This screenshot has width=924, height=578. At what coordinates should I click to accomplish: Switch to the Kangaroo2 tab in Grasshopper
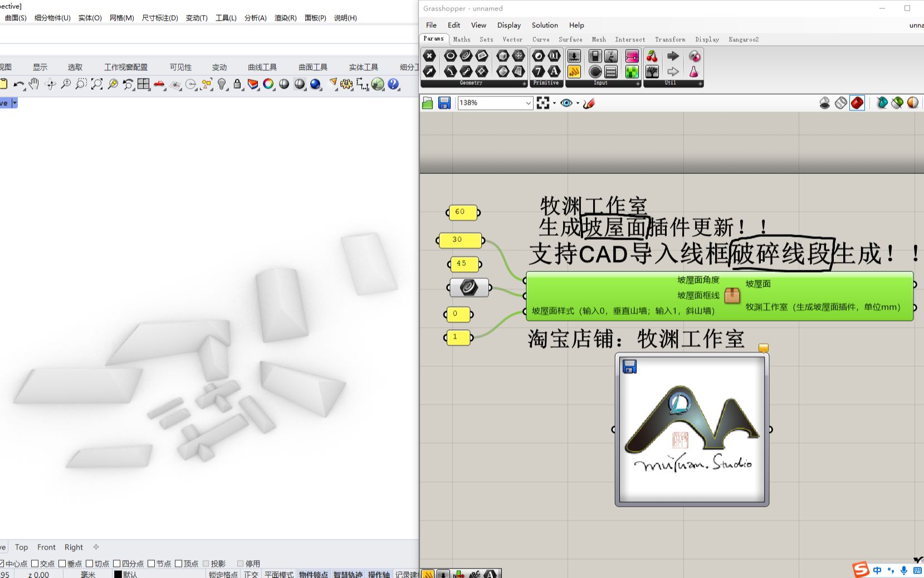tap(743, 39)
